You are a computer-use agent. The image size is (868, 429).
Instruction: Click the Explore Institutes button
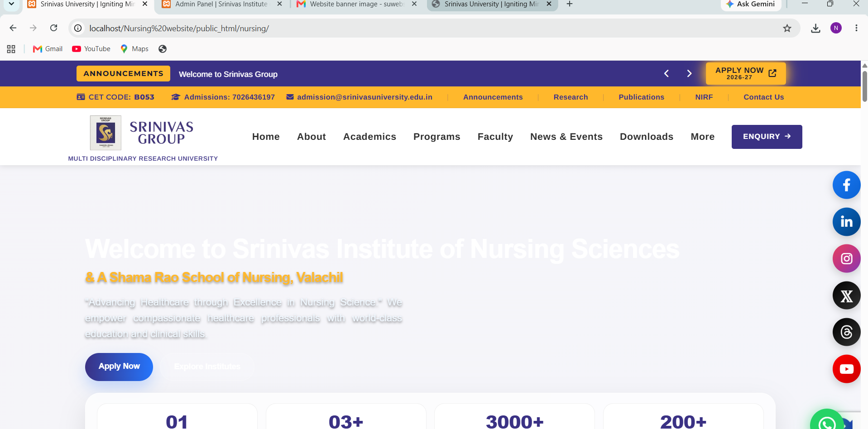pyautogui.click(x=207, y=367)
